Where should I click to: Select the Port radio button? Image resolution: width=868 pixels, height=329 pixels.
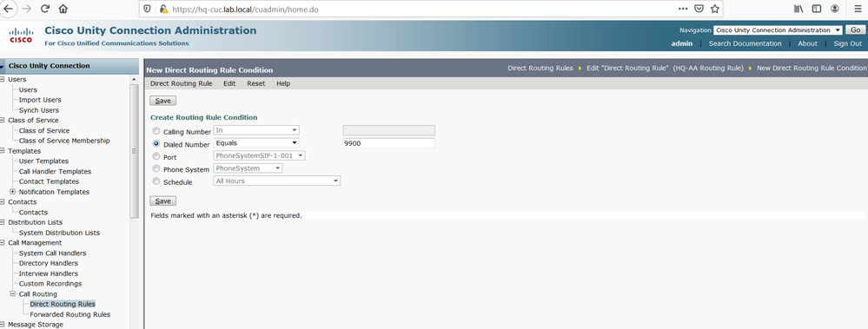[156, 156]
